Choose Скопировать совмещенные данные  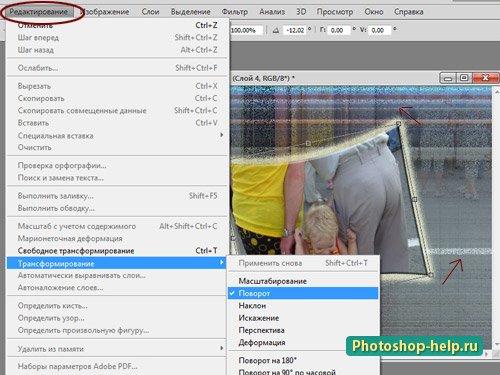pos(117,110)
